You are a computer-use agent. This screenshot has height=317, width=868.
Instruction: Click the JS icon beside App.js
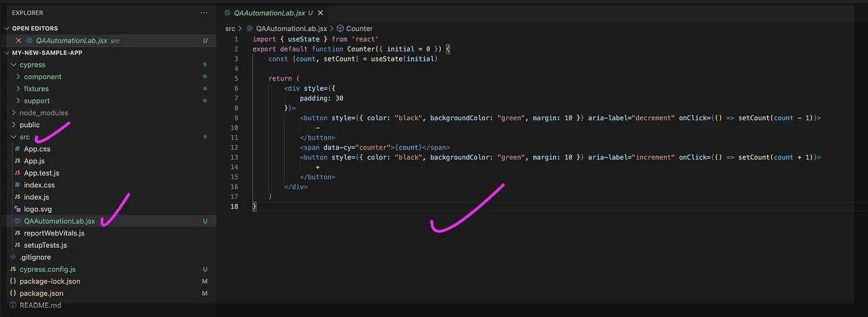click(17, 161)
